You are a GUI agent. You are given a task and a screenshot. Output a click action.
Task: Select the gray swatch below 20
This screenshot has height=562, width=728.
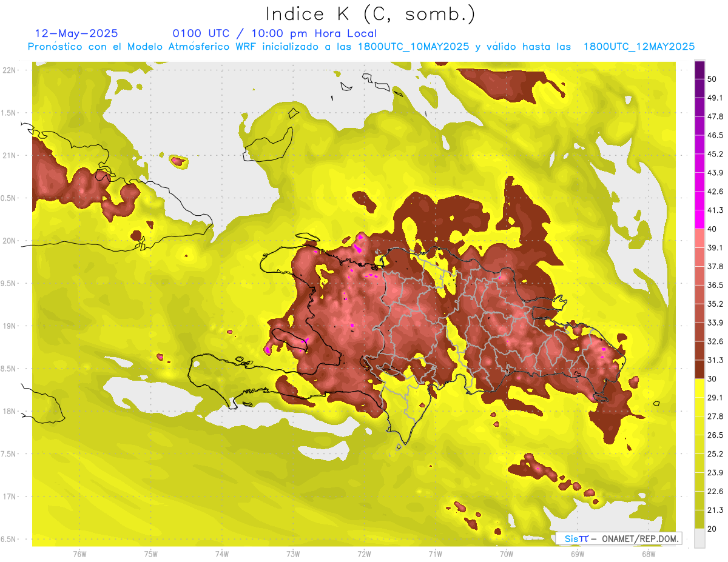pos(700,538)
